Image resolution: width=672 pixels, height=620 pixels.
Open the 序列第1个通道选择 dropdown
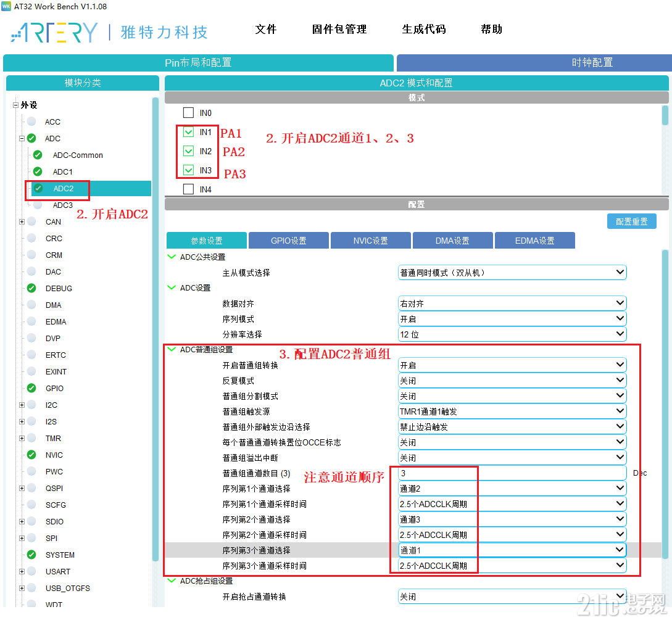coord(512,489)
